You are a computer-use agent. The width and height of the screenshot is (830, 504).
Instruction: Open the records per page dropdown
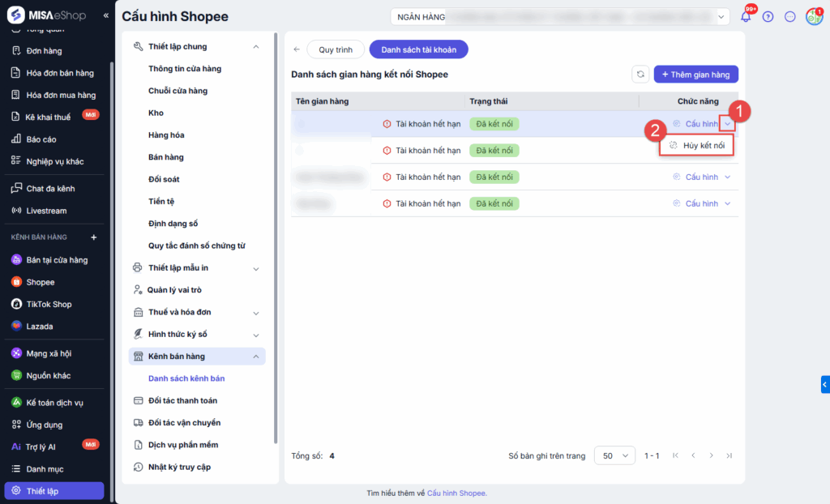[x=614, y=456]
